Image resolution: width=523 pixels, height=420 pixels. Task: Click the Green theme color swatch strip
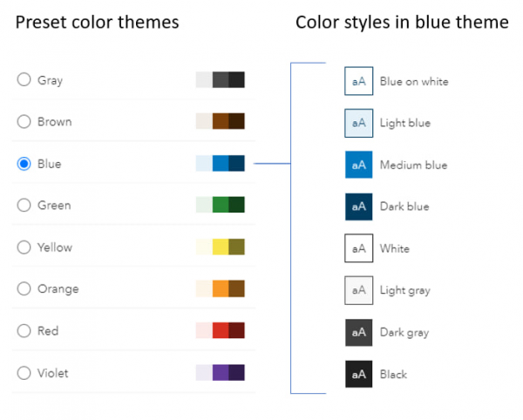tap(221, 205)
